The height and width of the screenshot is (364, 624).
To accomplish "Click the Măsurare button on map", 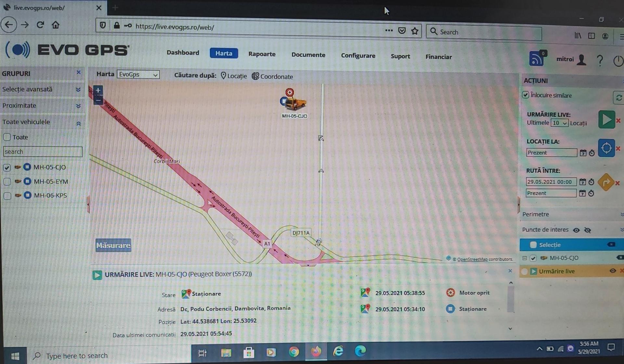I will click(x=113, y=245).
